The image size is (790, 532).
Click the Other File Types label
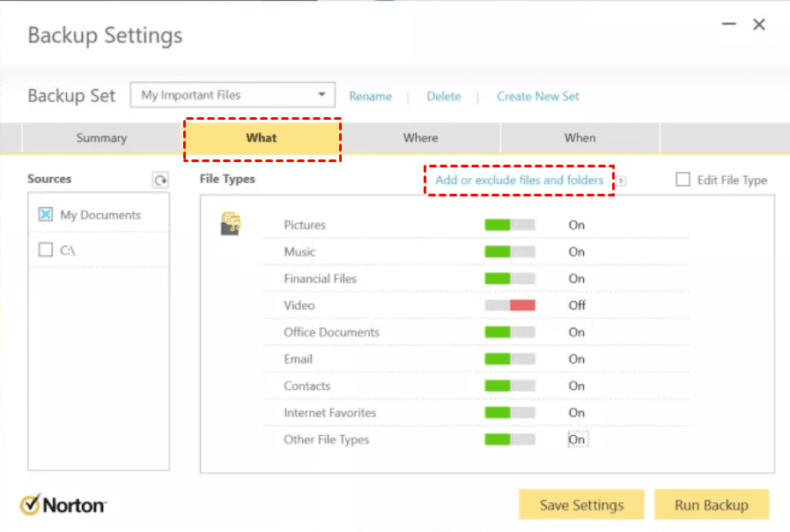point(327,440)
